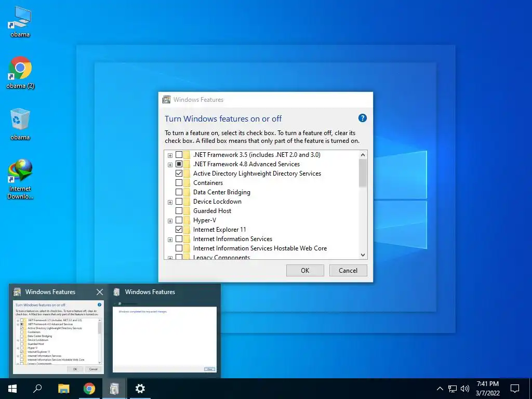Check the Data Center Bridging checkbox
Viewport: 532px width, 399px height.
pyautogui.click(x=179, y=192)
